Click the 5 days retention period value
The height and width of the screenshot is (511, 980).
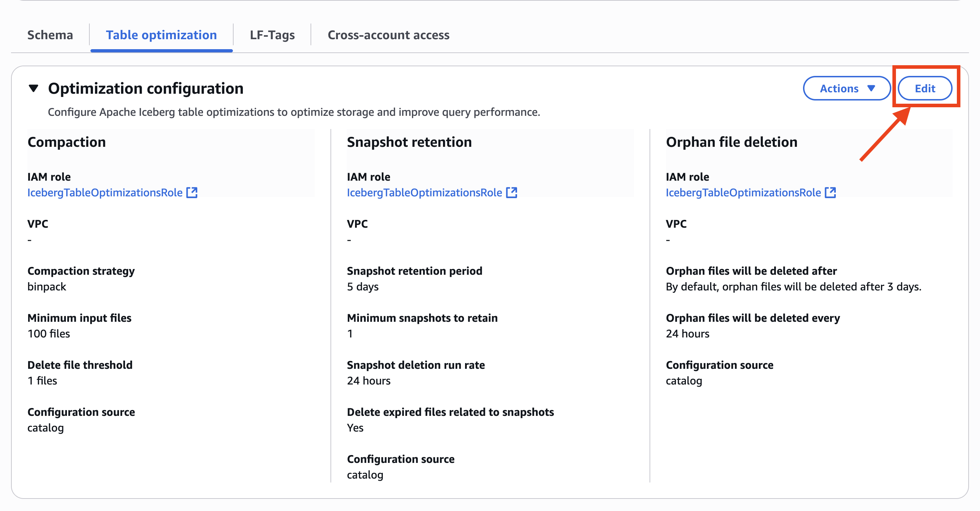click(363, 287)
